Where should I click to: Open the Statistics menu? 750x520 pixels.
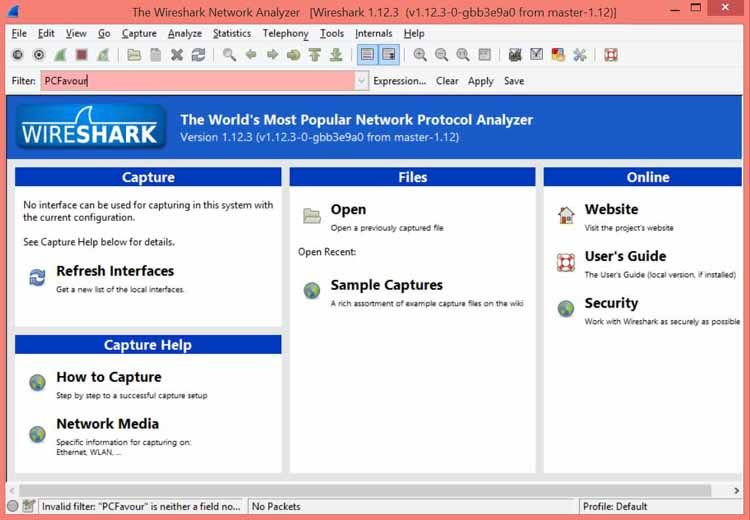(232, 33)
